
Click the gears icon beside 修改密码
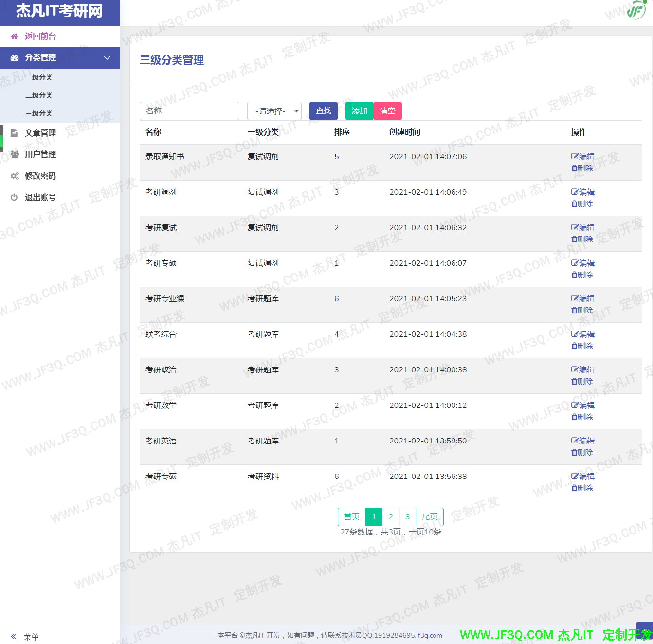click(x=15, y=176)
